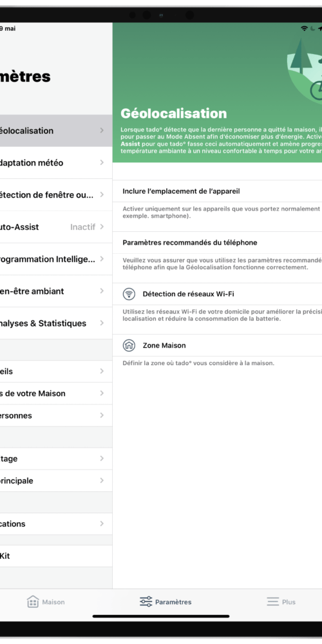Tap the Wi-Fi detection icon

click(129, 294)
